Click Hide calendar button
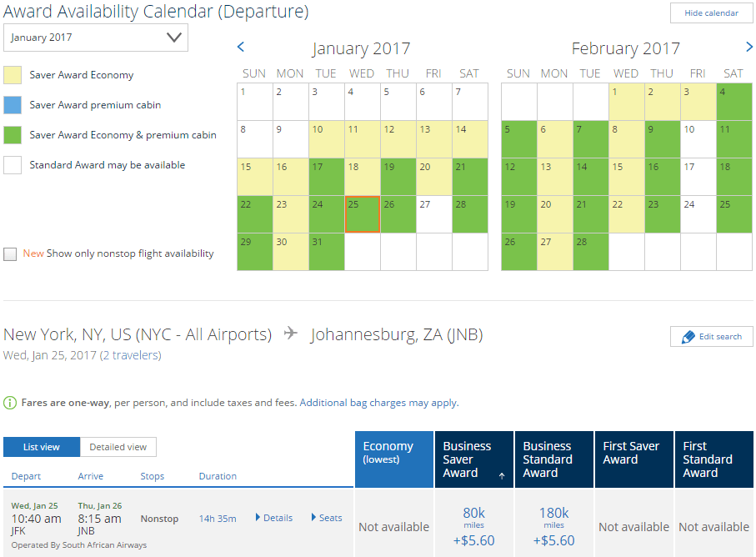The image size is (756, 557). [x=711, y=13]
